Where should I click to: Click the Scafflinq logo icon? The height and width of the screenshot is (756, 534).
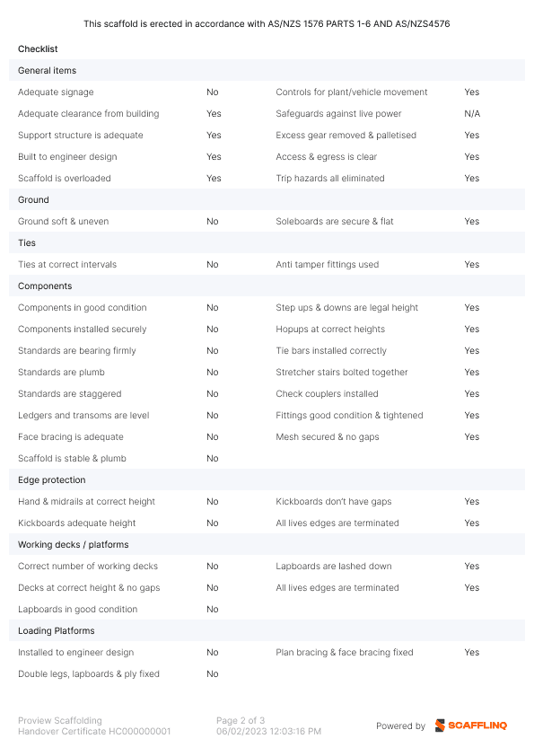point(440,725)
